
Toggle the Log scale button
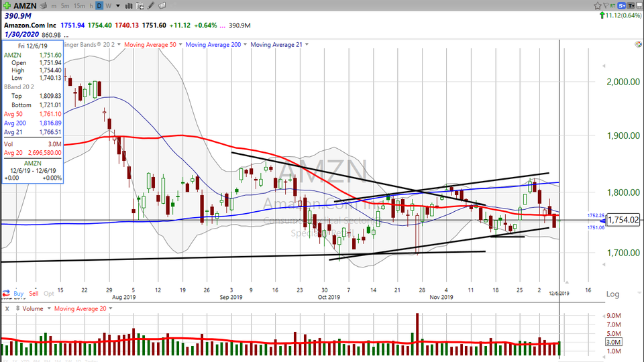pyautogui.click(x=612, y=294)
